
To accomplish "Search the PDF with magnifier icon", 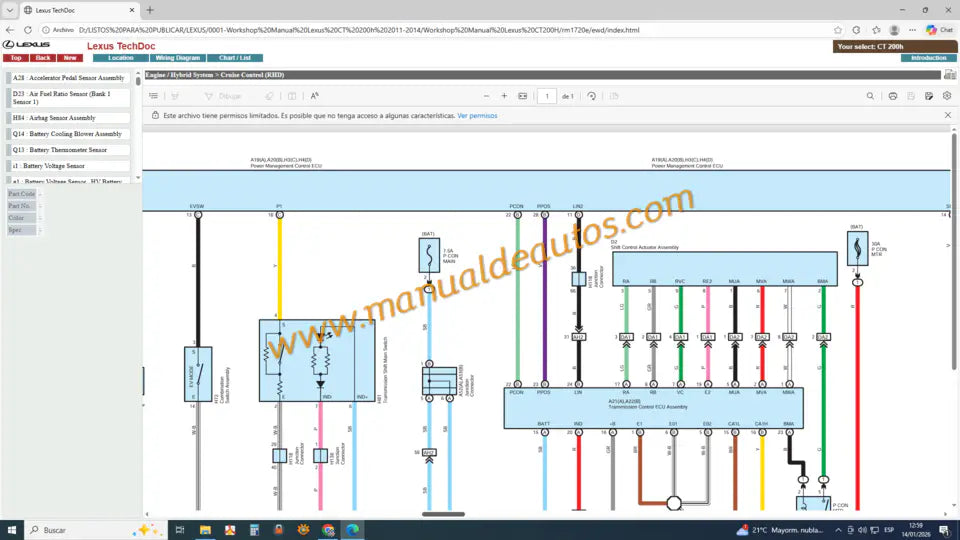I will 870,96.
